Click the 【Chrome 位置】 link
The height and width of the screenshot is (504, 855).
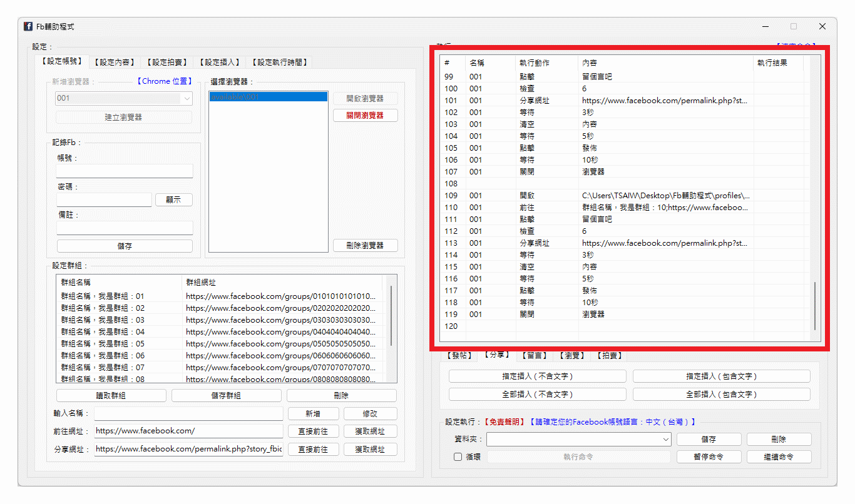(164, 81)
